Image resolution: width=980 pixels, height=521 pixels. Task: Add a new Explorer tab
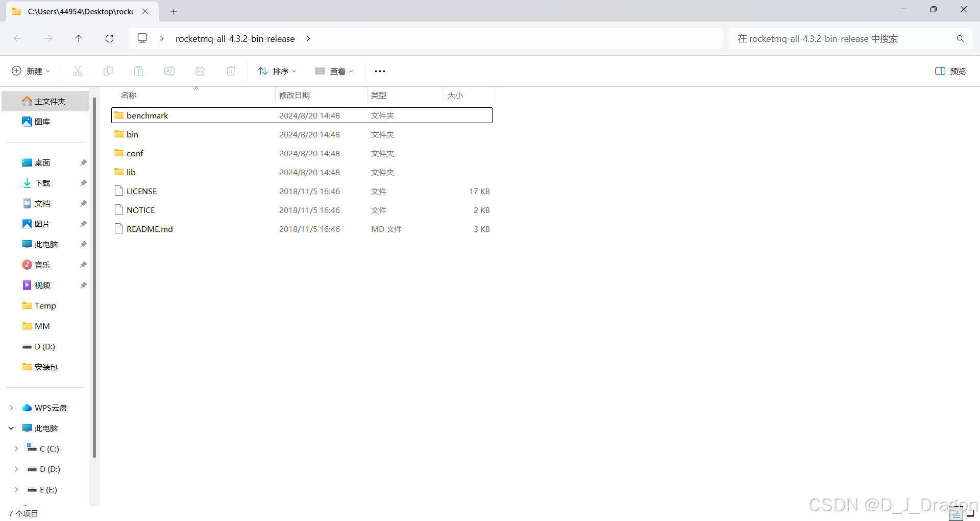pos(174,11)
